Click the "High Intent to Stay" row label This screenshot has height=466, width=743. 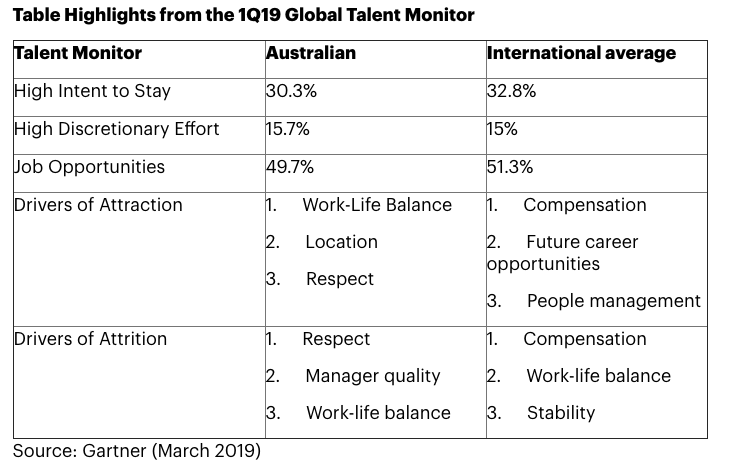[x=92, y=91]
